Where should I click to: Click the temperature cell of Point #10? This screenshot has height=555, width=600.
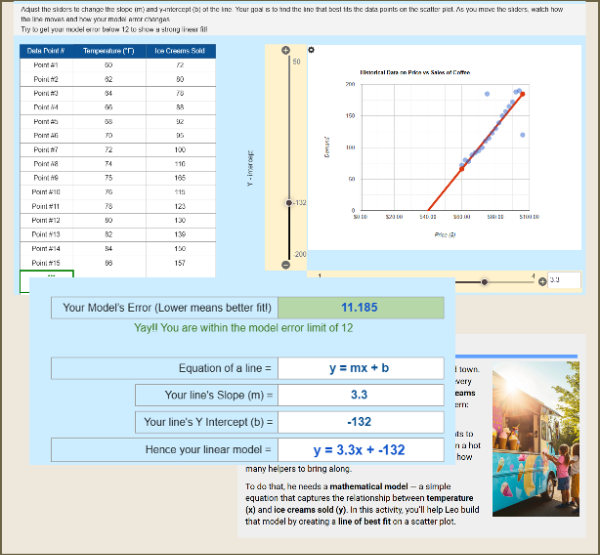coord(109,192)
